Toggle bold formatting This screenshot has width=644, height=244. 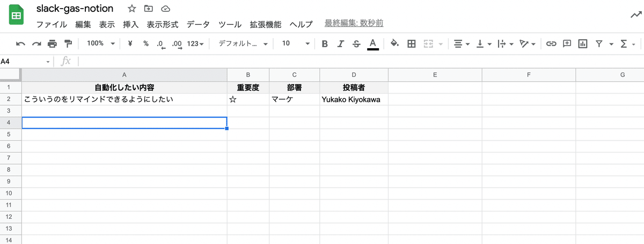point(325,44)
